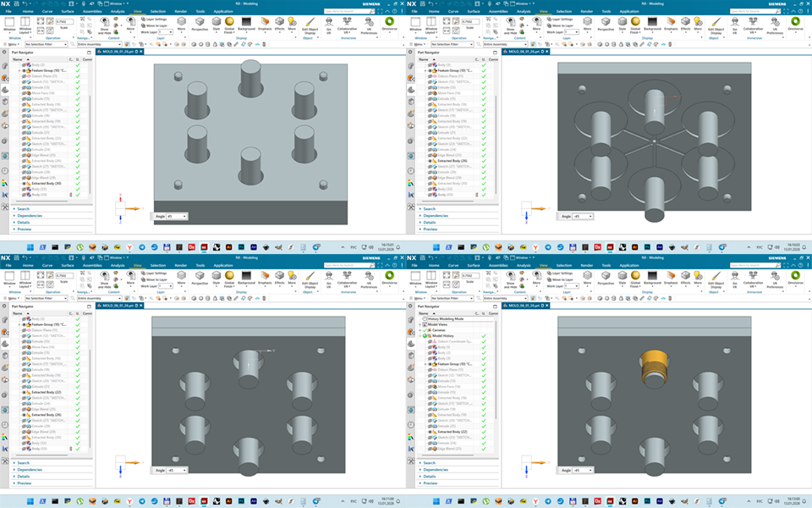Click Show and Hide in the unhighlighted pins-in-holes window
The width and height of the screenshot is (812, 508).
point(105,279)
